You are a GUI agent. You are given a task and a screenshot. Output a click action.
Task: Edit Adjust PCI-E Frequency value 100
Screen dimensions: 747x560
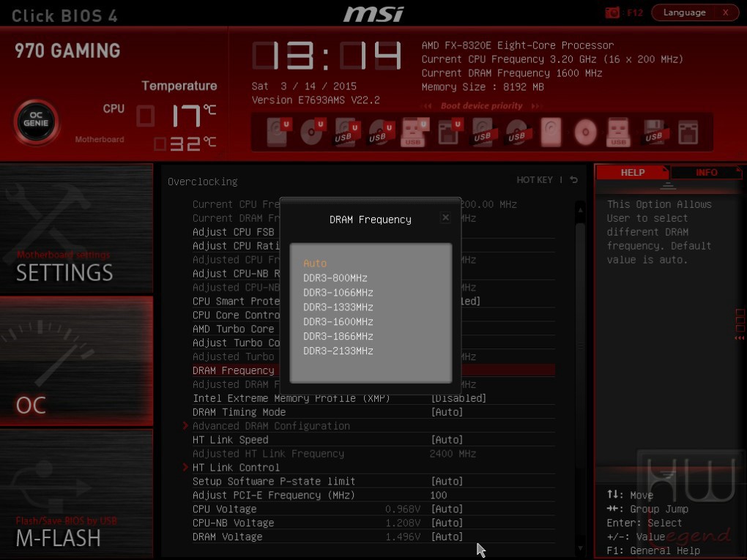[x=438, y=495]
